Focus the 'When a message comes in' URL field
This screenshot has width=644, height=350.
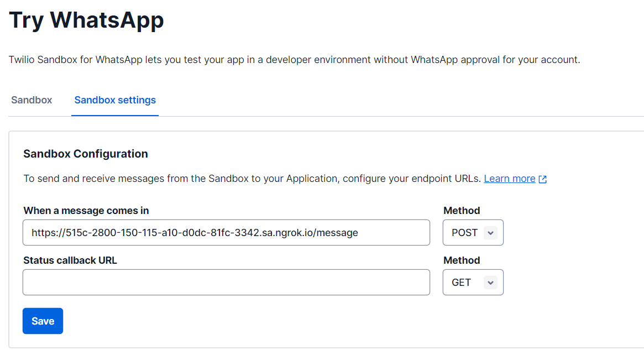pyautogui.click(x=226, y=233)
